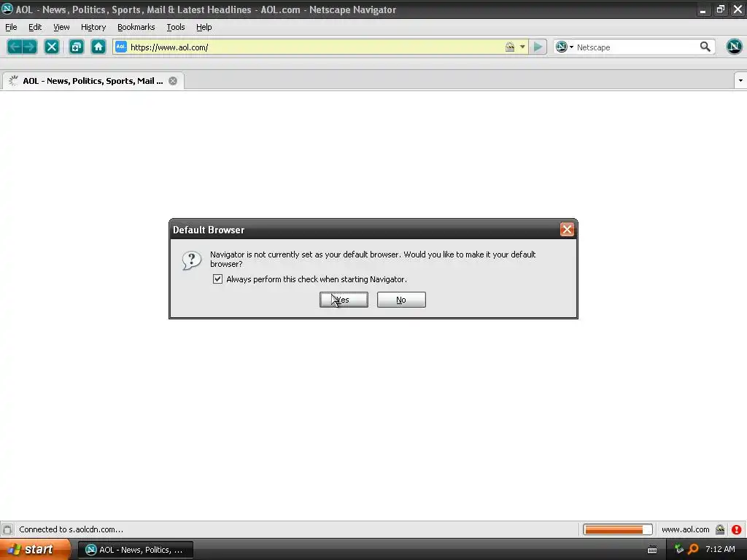Click the 7:12 AM system clock
Viewport: 747px width, 560px height.
720,550
